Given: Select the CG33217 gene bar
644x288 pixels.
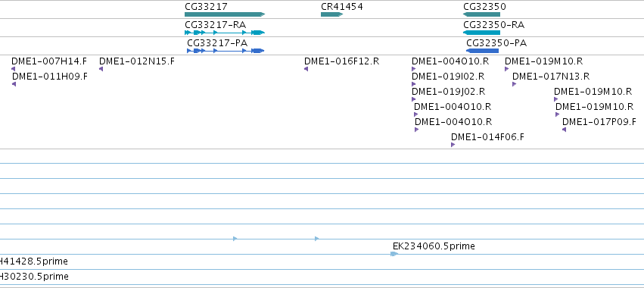Looking at the screenshot, I should coord(225,14).
